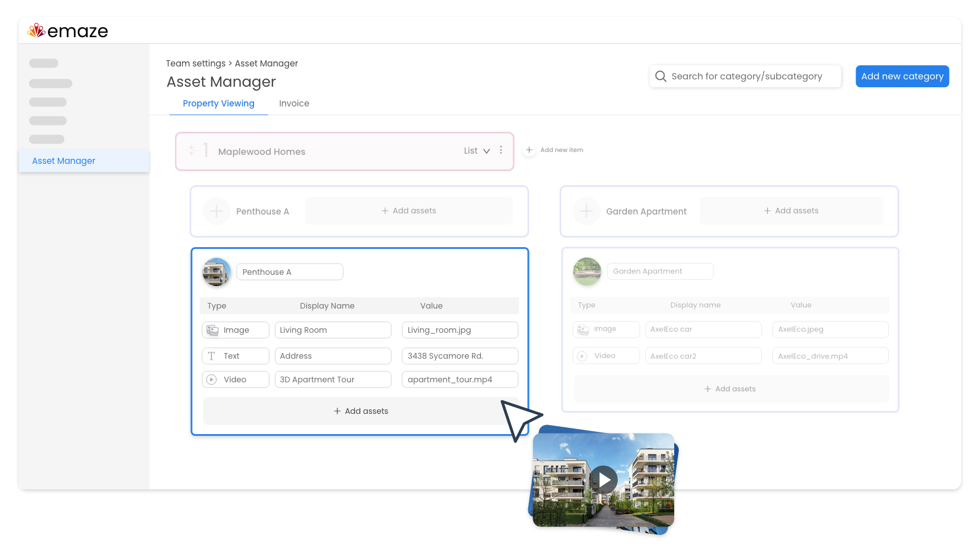980x558 pixels.
Task: Open the Text type selector for Address
Action: [x=235, y=356]
